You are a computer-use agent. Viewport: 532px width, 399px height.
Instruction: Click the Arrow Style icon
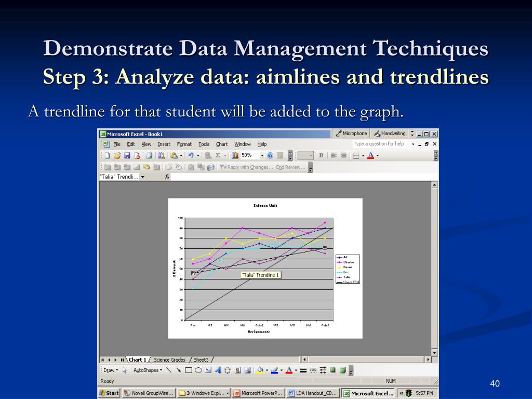(323, 370)
